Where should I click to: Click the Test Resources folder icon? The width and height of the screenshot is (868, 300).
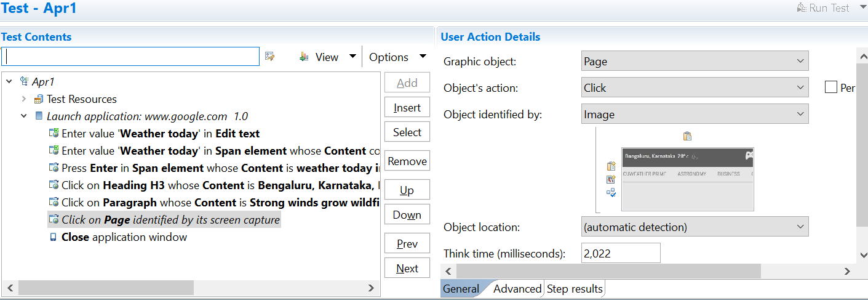38,99
